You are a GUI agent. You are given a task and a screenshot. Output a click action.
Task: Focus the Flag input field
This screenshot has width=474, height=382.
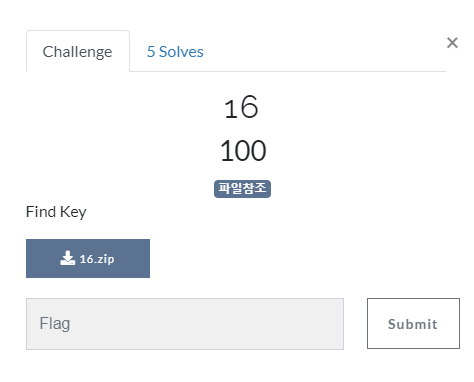point(185,324)
